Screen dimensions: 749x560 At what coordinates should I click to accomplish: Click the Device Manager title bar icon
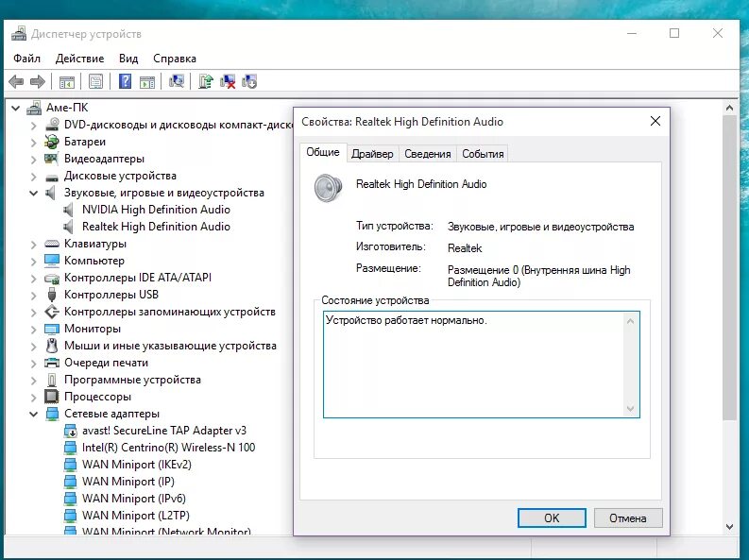click(x=19, y=33)
